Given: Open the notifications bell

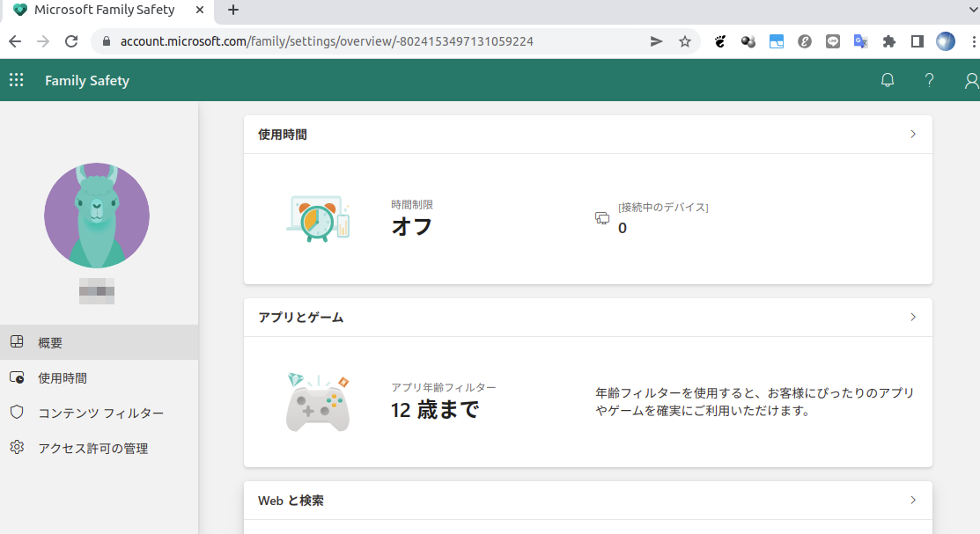Looking at the screenshot, I should tap(888, 80).
